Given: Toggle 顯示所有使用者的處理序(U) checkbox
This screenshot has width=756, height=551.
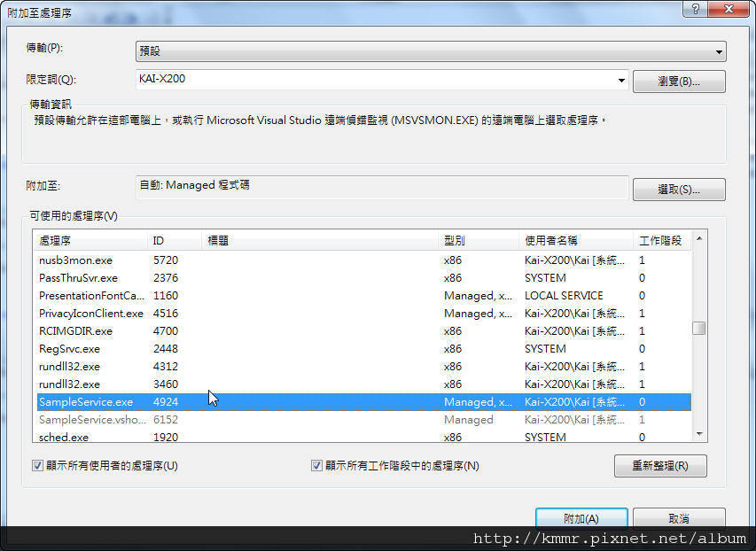Looking at the screenshot, I should pos(37,466).
